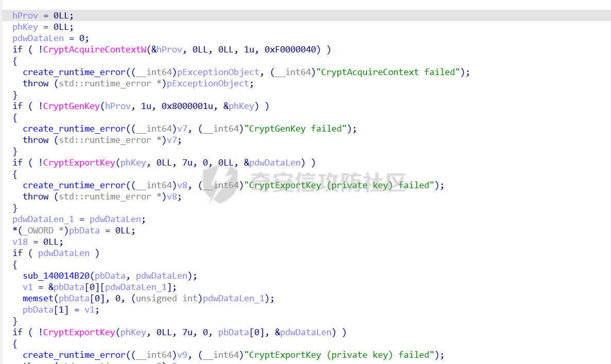Viewport: 611px width, 364px height.
Task: Click the "CryptGenKey failed" string literal
Action: tap(298, 129)
